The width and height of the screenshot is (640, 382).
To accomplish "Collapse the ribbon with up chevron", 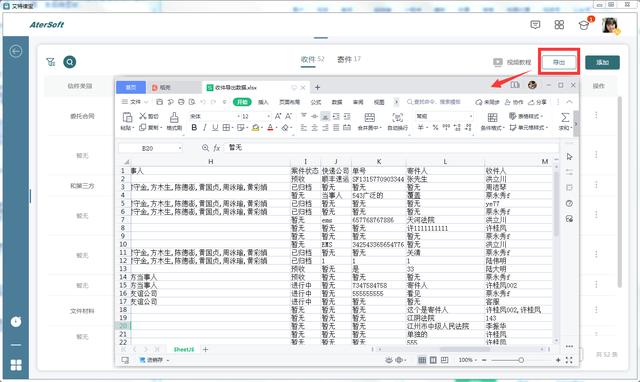I will pyautogui.click(x=569, y=102).
